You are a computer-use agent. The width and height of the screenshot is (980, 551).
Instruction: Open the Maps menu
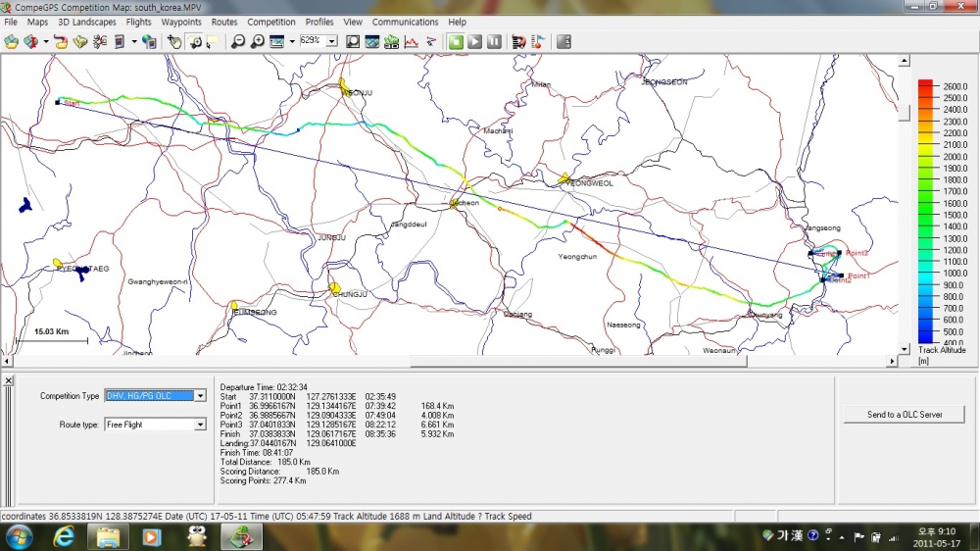[x=37, y=22]
